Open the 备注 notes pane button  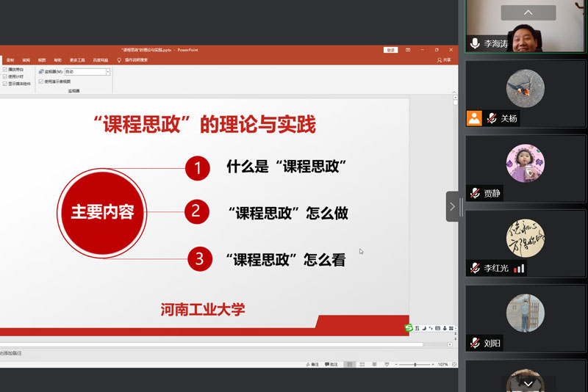click(312, 364)
